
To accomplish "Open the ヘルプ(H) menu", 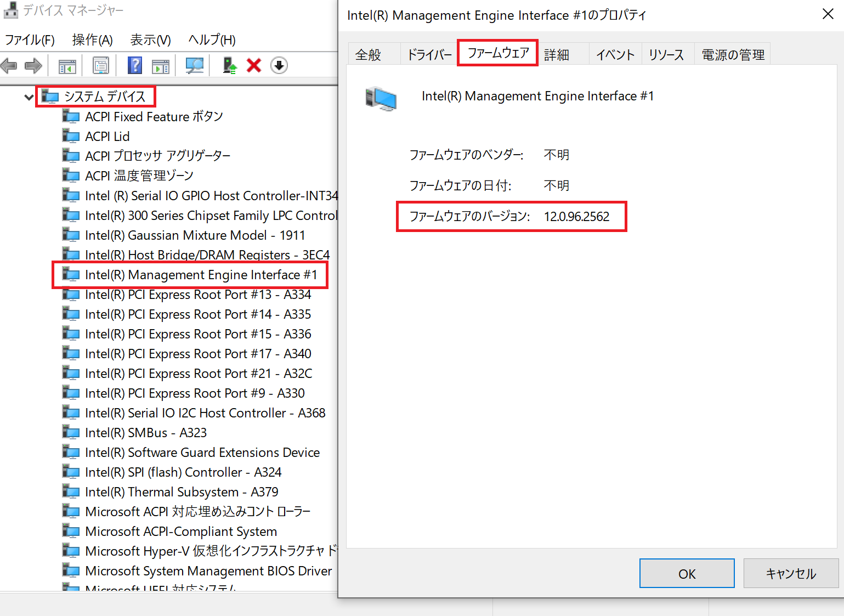I will click(x=212, y=40).
